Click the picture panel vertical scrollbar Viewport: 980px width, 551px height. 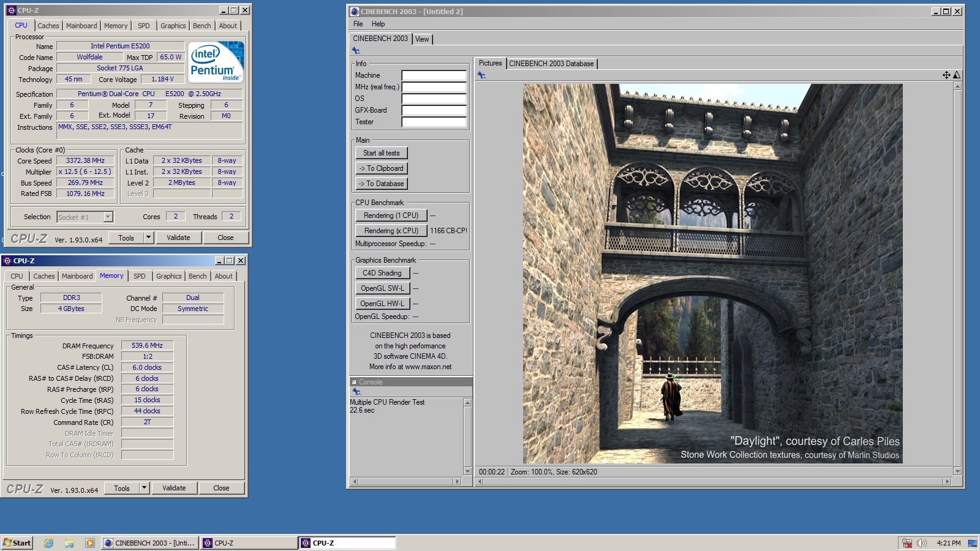pos(957,279)
